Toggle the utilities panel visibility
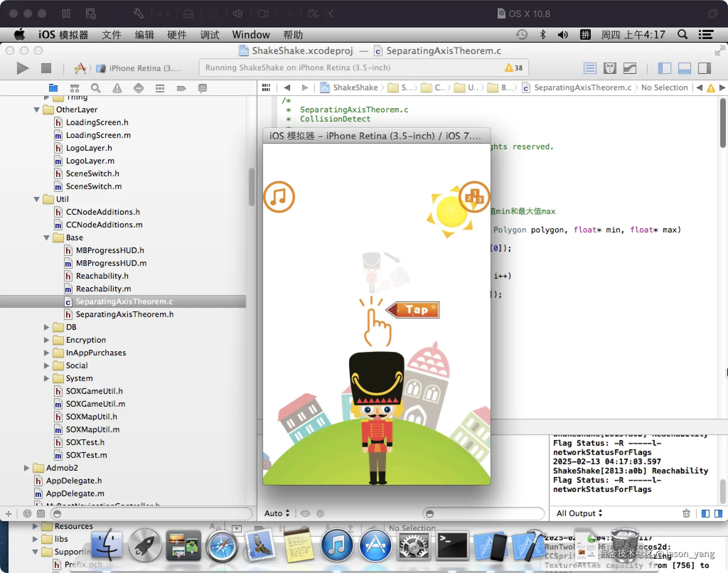 [x=704, y=68]
